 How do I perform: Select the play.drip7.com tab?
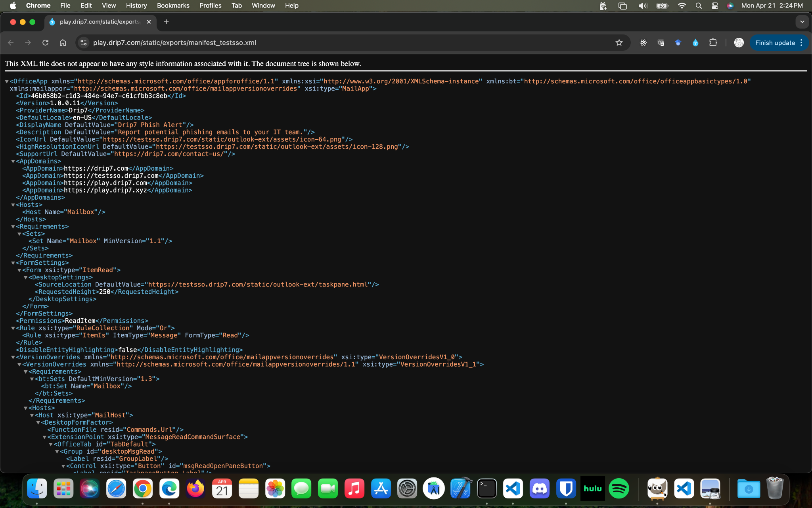click(x=100, y=22)
